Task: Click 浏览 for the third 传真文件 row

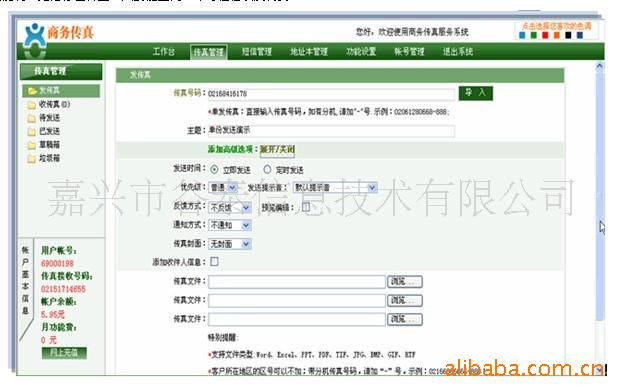Action: pyautogui.click(x=405, y=319)
